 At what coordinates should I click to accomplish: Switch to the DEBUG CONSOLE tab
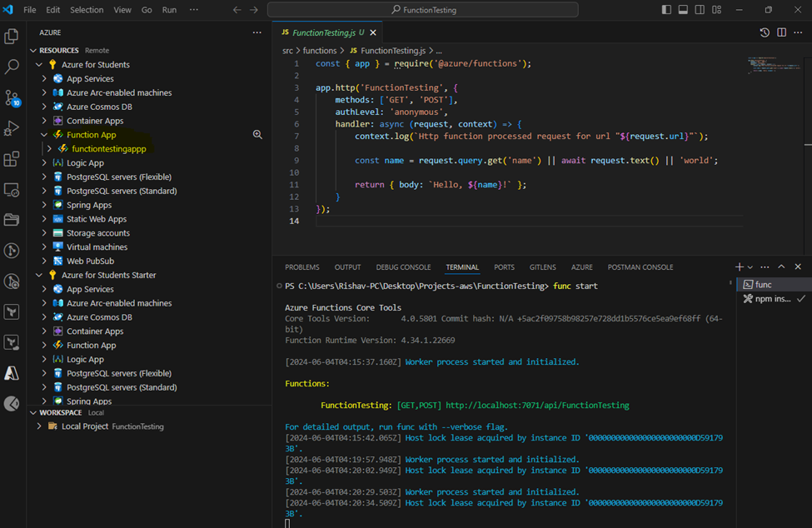tap(403, 267)
